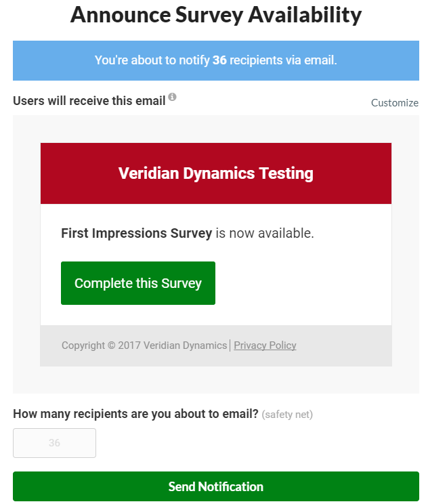426x504 pixels.
Task: Open the Customize email link
Action: tap(395, 103)
